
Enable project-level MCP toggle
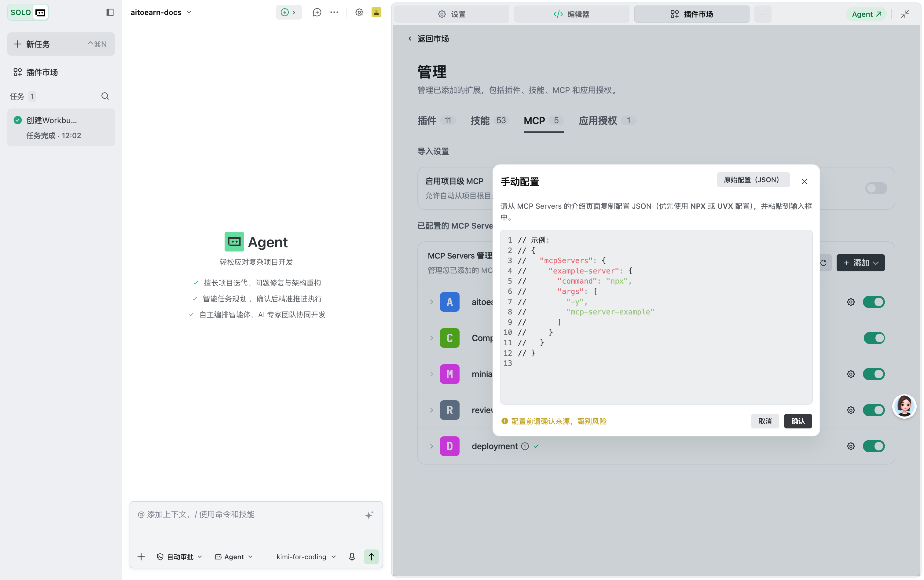point(876,188)
